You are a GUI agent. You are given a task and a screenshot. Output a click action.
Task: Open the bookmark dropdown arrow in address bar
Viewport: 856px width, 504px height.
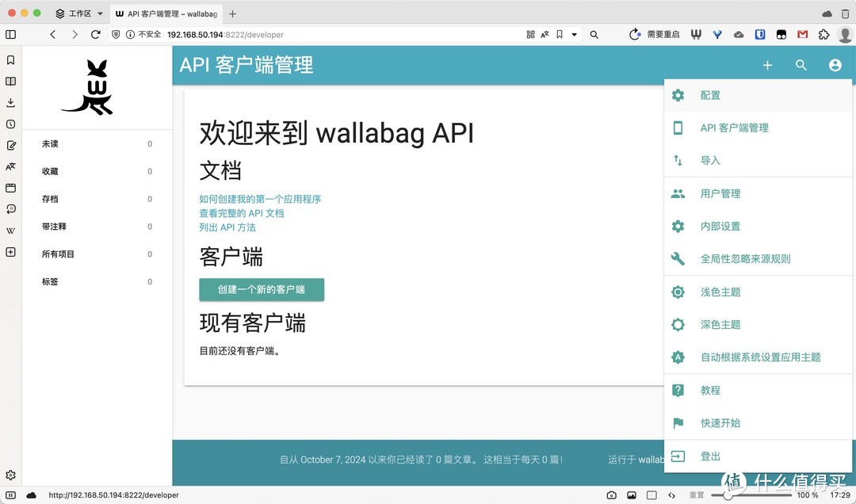tap(575, 35)
